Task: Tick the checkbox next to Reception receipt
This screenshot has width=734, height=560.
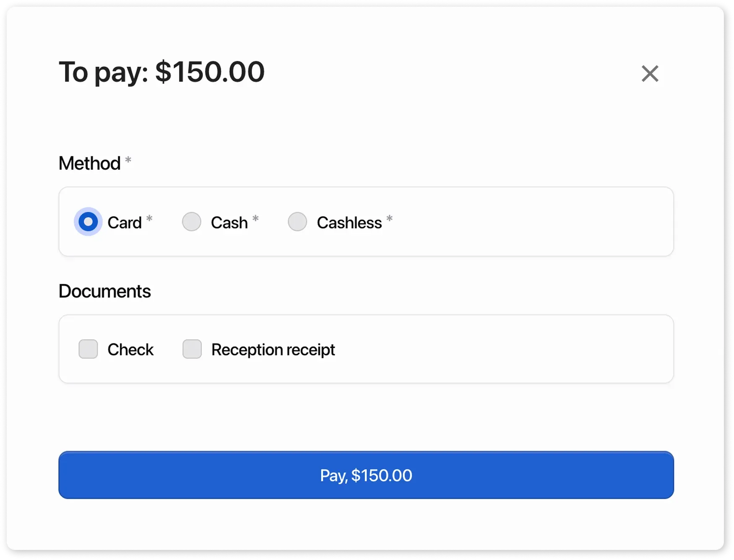Action: click(x=192, y=349)
